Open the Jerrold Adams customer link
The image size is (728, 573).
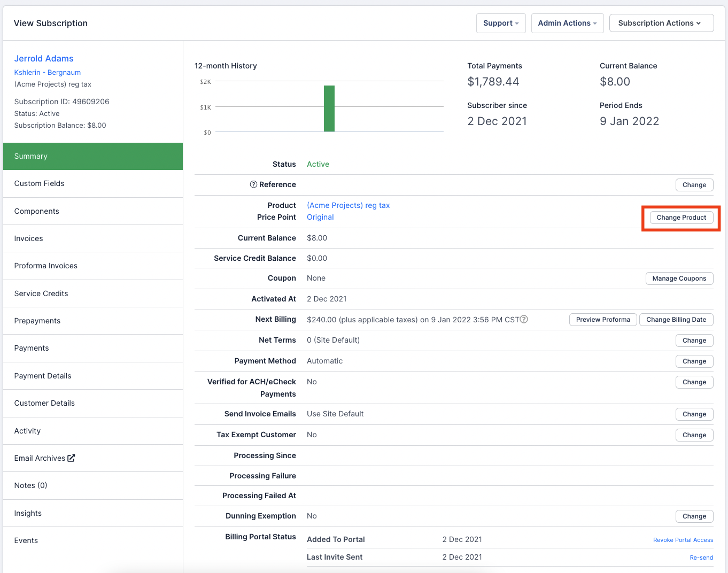44,58
